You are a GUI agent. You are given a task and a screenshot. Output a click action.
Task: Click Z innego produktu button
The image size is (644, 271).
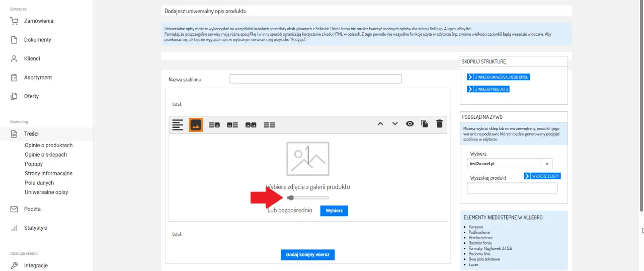point(489,89)
